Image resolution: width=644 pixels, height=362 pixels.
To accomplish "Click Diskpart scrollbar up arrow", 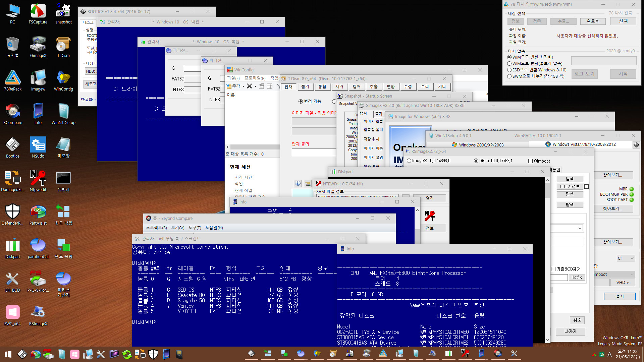I will tap(547, 180).
